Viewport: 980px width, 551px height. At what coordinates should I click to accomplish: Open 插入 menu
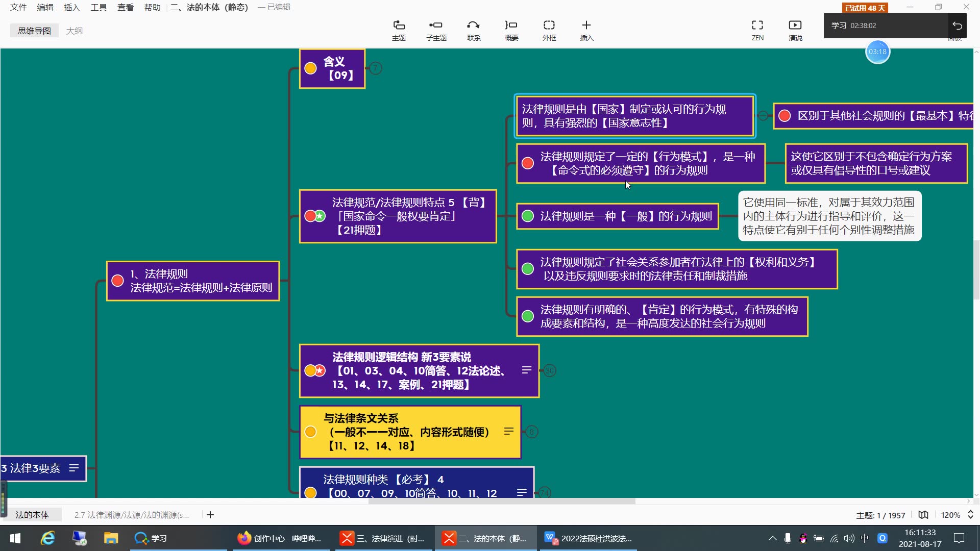tap(71, 7)
